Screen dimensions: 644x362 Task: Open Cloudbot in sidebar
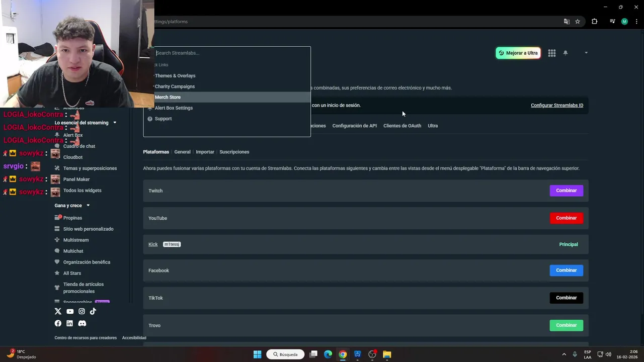click(x=73, y=157)
